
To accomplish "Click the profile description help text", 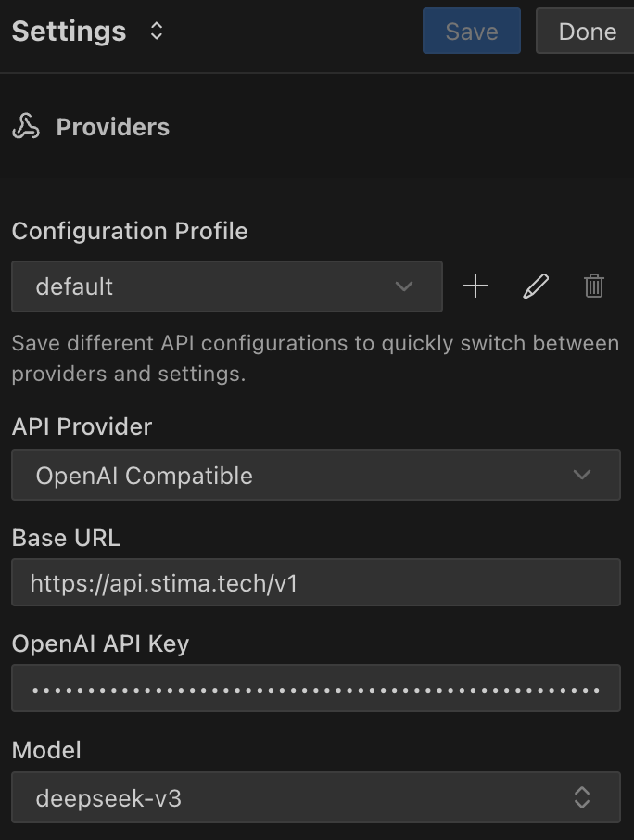I will pos(315,359).
